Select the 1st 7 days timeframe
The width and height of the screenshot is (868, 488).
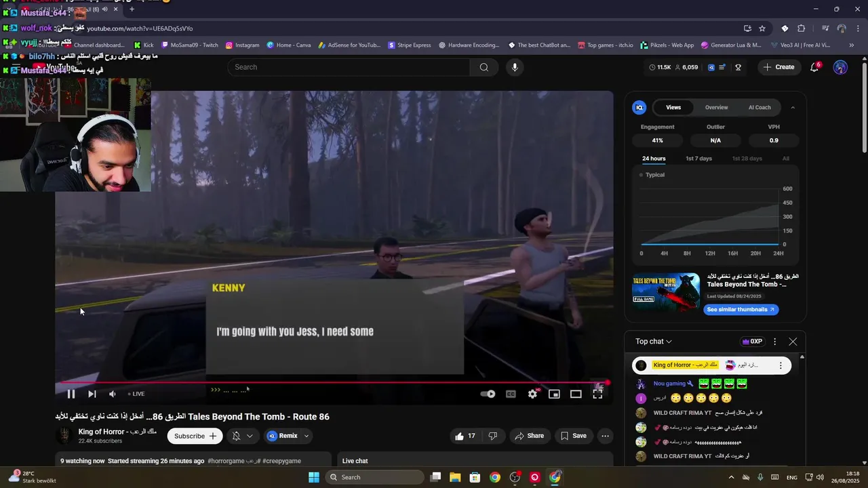click(698, 159)
